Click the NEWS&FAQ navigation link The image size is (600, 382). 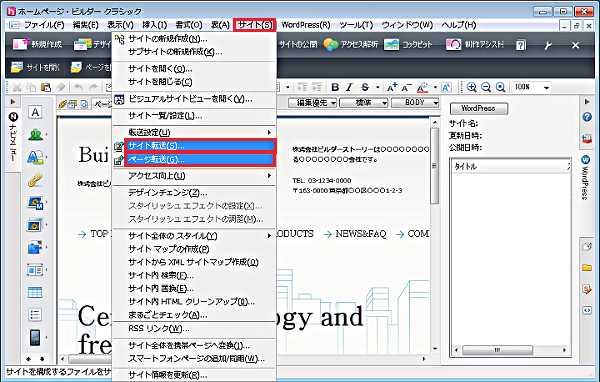click(360, 234)
